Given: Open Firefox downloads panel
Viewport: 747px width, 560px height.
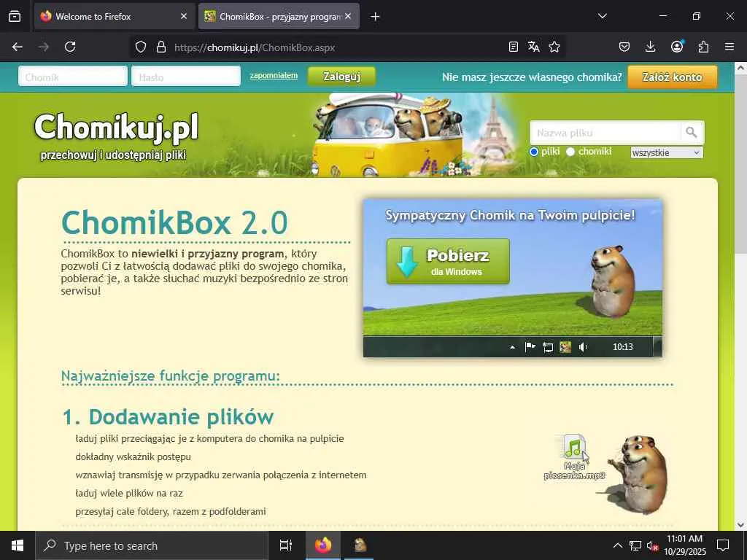Looking at the screenshot, I should click(x=650, y=47).
